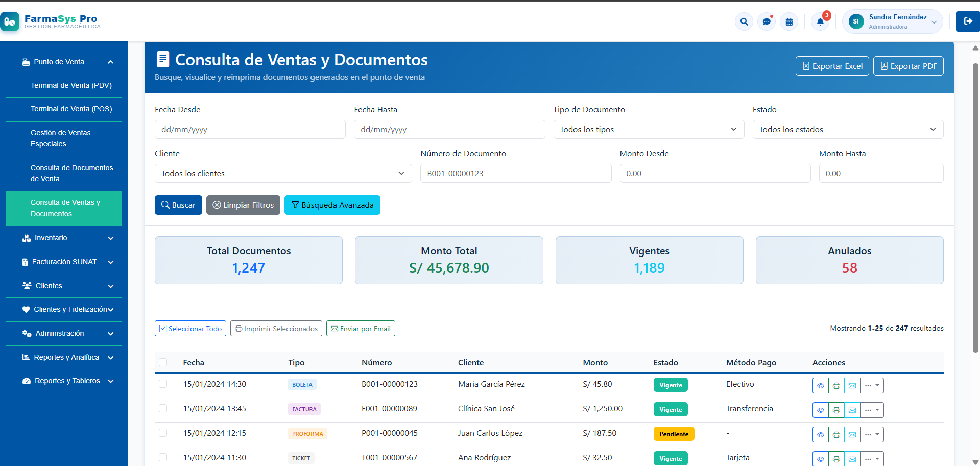This screenshot has width=980, height=466.
Task: Toggle the select-all checkbox in table header
Action: pyautogui.click(x=163, y=362)
